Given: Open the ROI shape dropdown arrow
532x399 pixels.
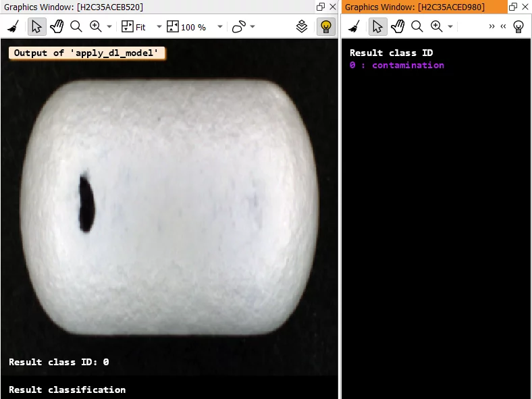Looking at the screenshot, I should (252, 27).
